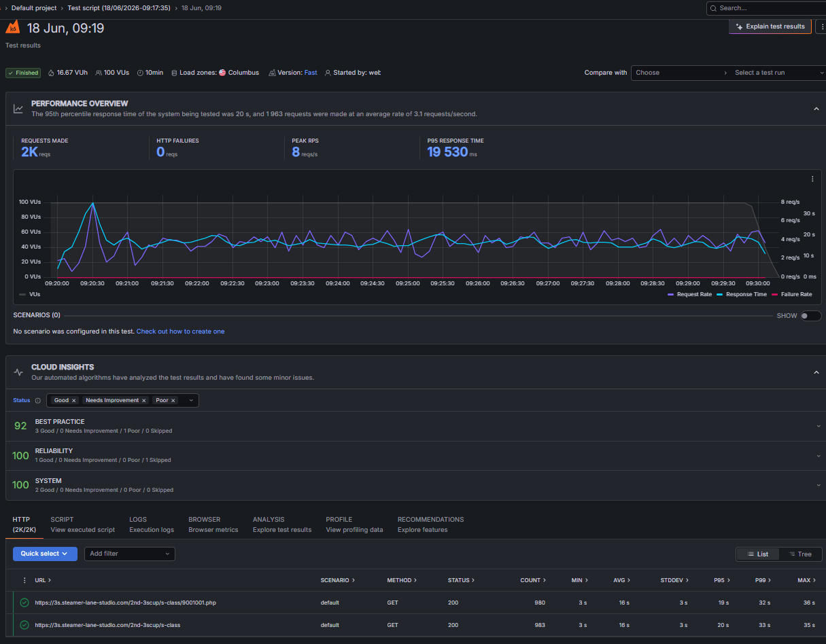The image size is (826, 644).
Task: Remove the Good status filter chip
Action: point(74,401)
